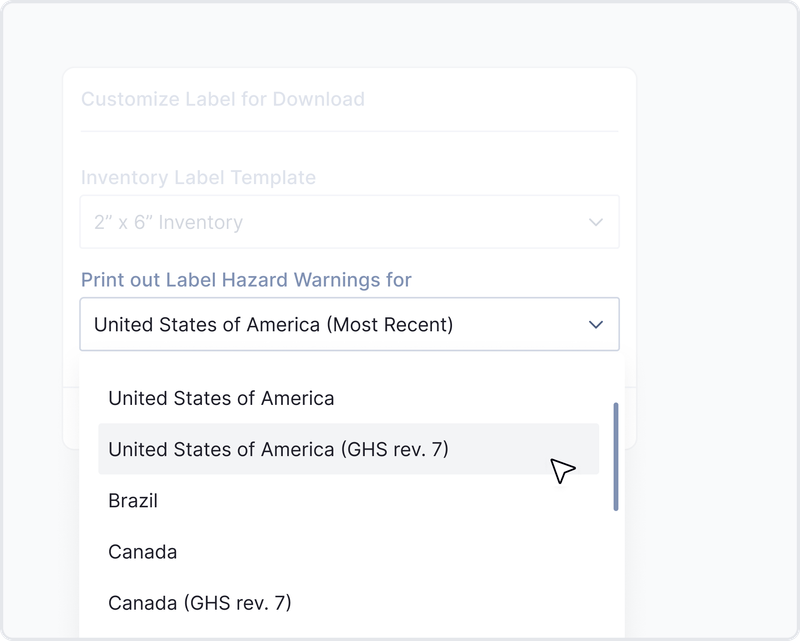Image resolution: width=800 pixels, height=641 pixels.
Task: Click blank dialog area right of the title
Action: pos(500,99)
